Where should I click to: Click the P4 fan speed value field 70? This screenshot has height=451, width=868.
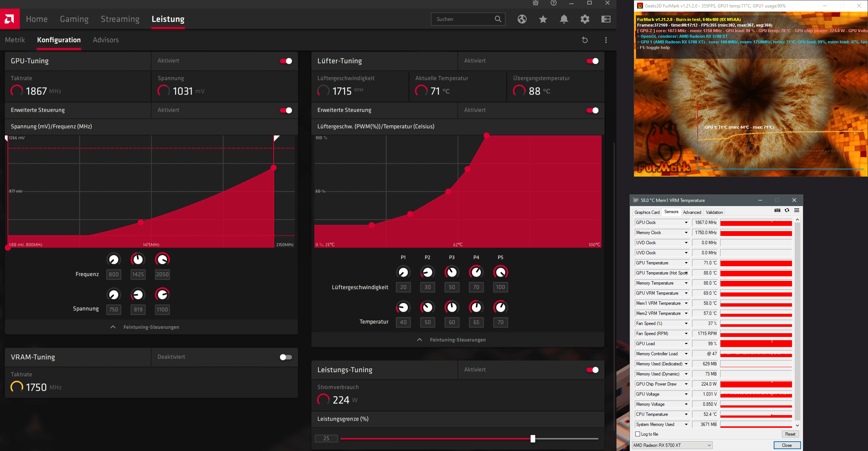click(x=476, y=287)
